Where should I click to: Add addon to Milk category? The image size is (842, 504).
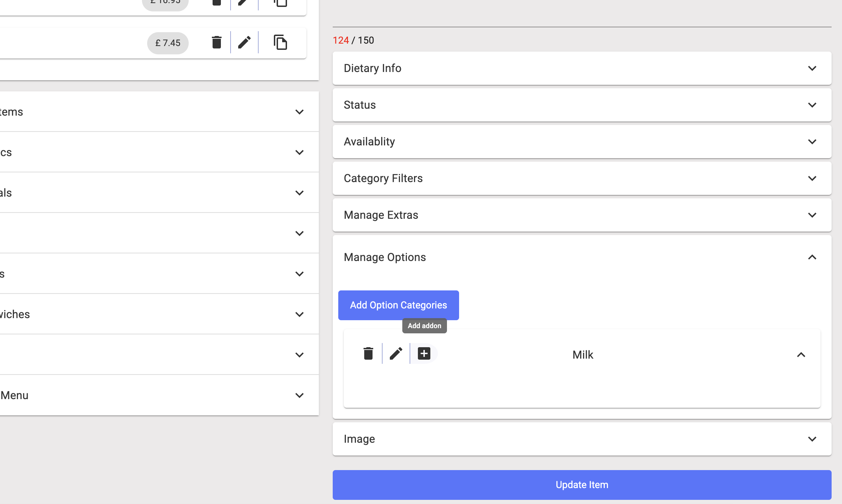(x=424, y=353)
